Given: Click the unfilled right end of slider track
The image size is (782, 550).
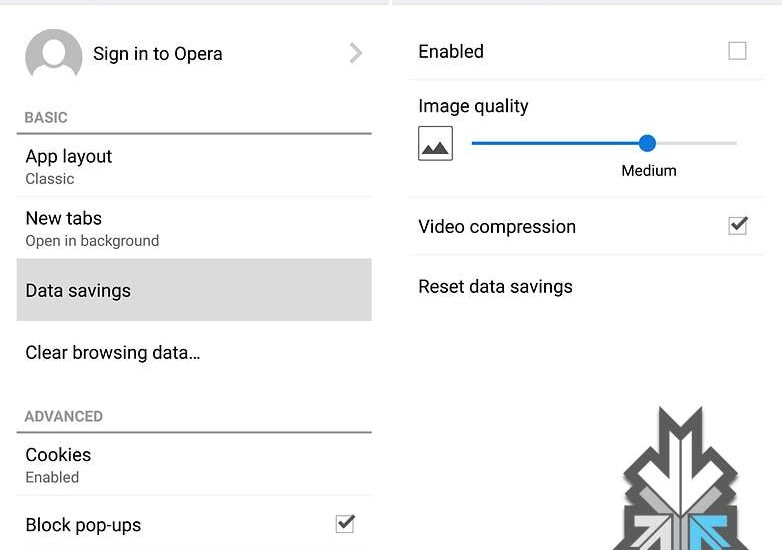Looking at the screenshot, I should point(710,143).
